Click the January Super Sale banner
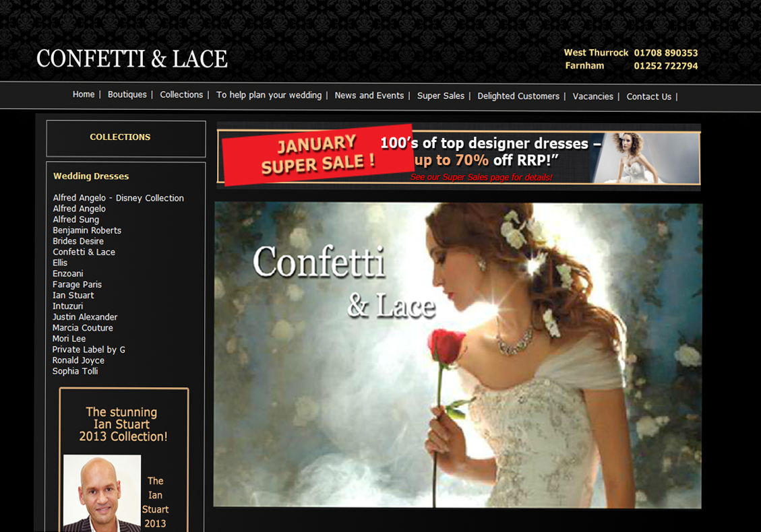The width and height of the screenshot is (761, 532). pos(458,156)
